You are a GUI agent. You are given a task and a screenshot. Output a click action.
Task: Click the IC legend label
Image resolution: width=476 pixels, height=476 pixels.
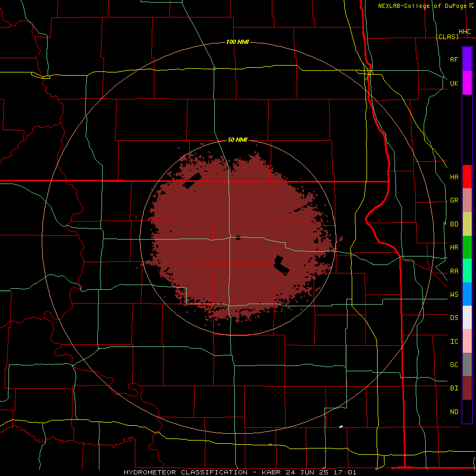click(x=454, y=342)
